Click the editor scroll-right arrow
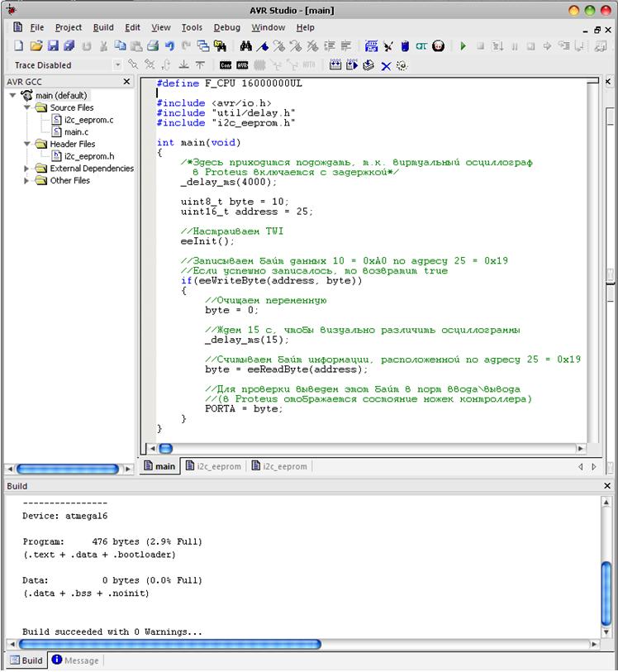The width and height of the screenshot is (618, 672). (581, 448)
